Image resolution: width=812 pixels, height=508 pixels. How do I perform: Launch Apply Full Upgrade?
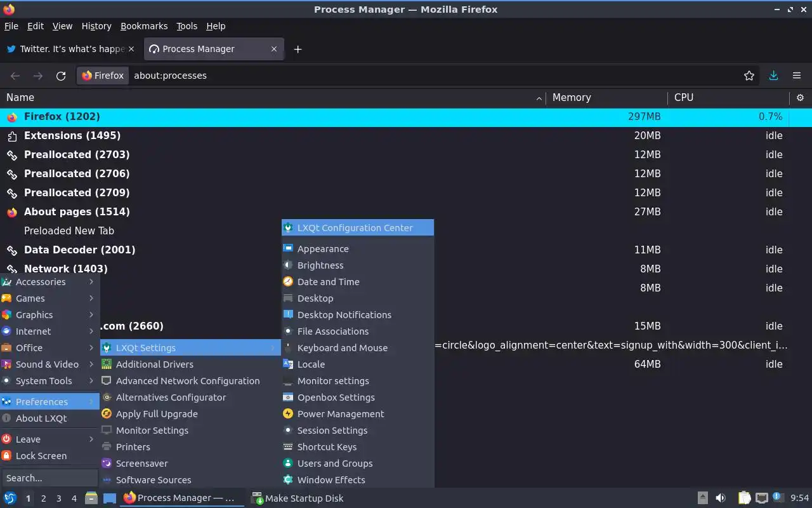(190, 414)
